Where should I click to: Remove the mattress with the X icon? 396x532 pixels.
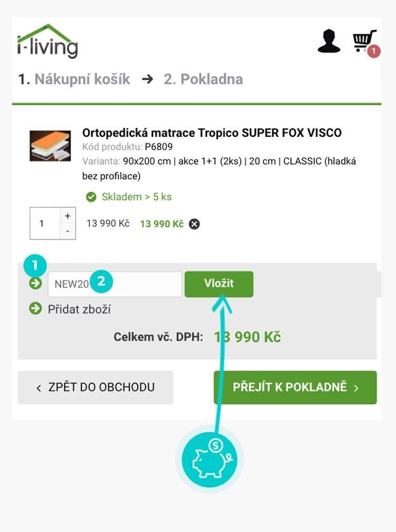click(195, 224)
